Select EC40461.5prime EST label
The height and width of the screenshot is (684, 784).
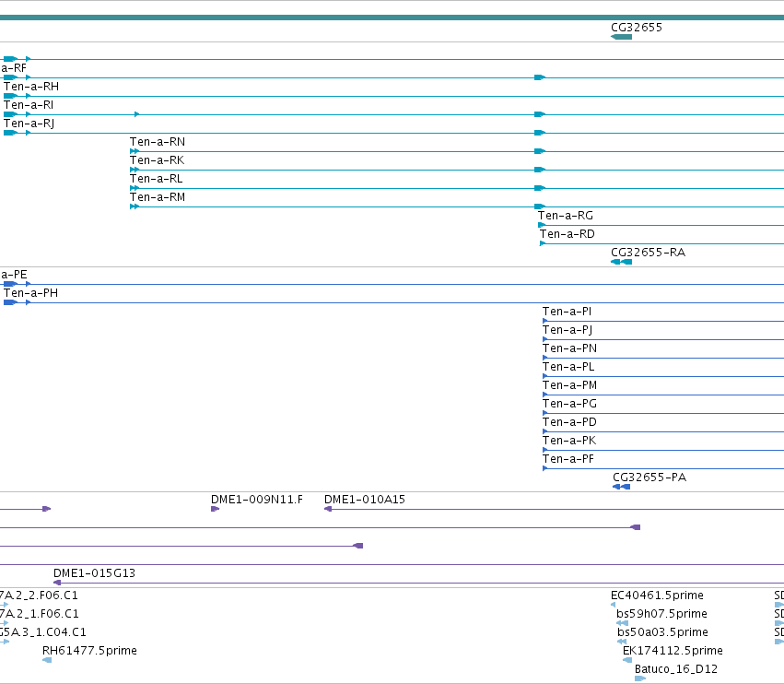tap(657, 596)
